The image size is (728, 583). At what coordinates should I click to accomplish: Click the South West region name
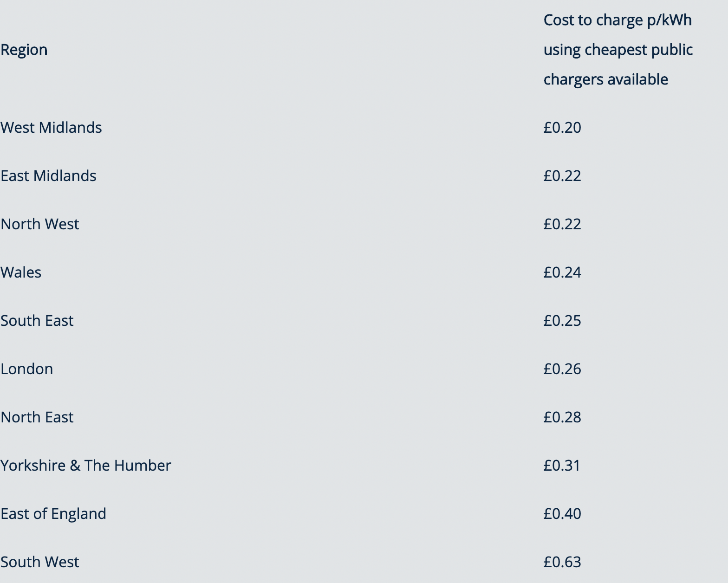tap(40, 562)
